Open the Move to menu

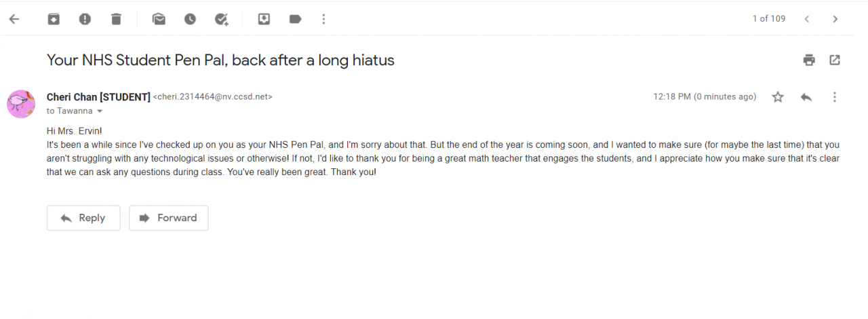click(264, 19)
